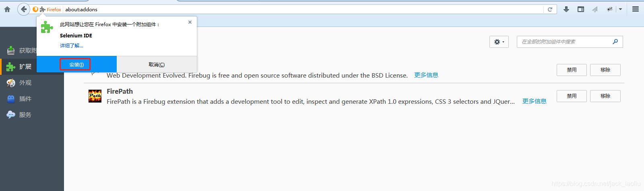Go back with the back arrow

click(x=24, y=9)
